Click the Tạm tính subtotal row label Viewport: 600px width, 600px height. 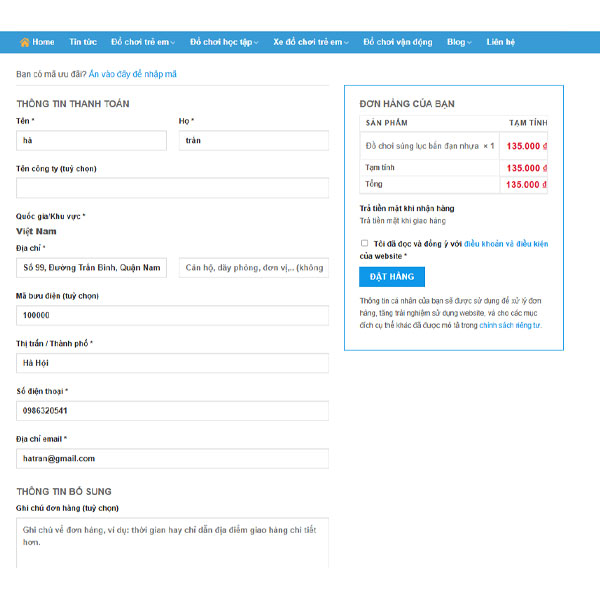[380, 167]
